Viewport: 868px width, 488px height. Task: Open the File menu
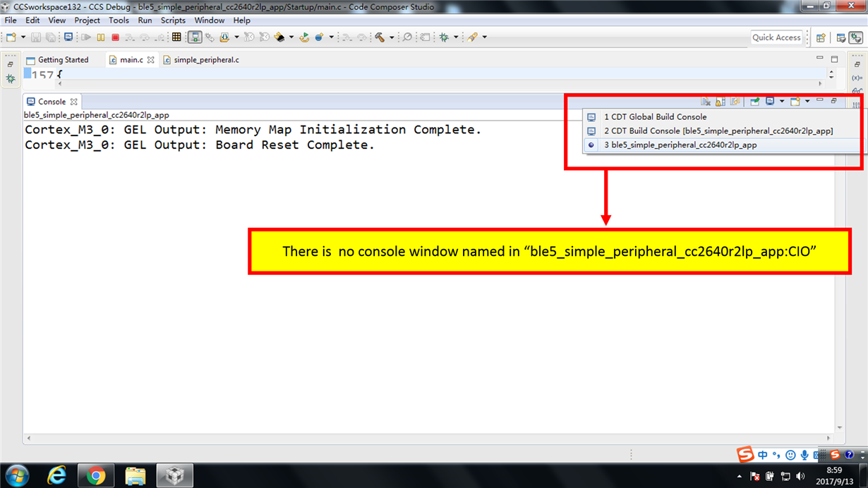click(x=11, y=20)
